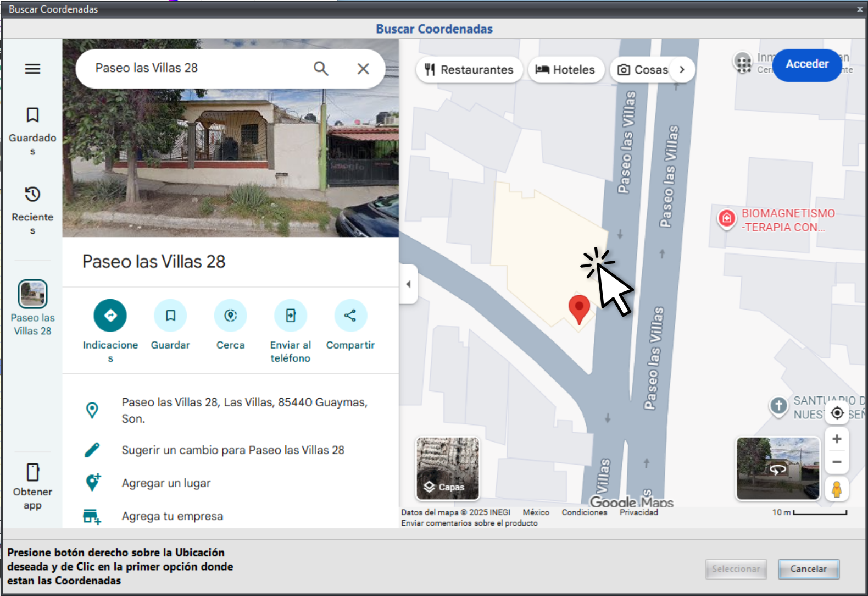This screenshot has width=868, height=596.
Task: Select the Hoteles category chip
Action: coord(565,70)
